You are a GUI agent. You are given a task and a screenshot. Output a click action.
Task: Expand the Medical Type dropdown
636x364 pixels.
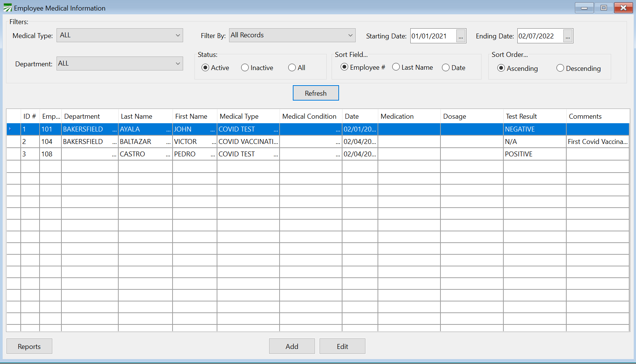click(x=178, y=35)
